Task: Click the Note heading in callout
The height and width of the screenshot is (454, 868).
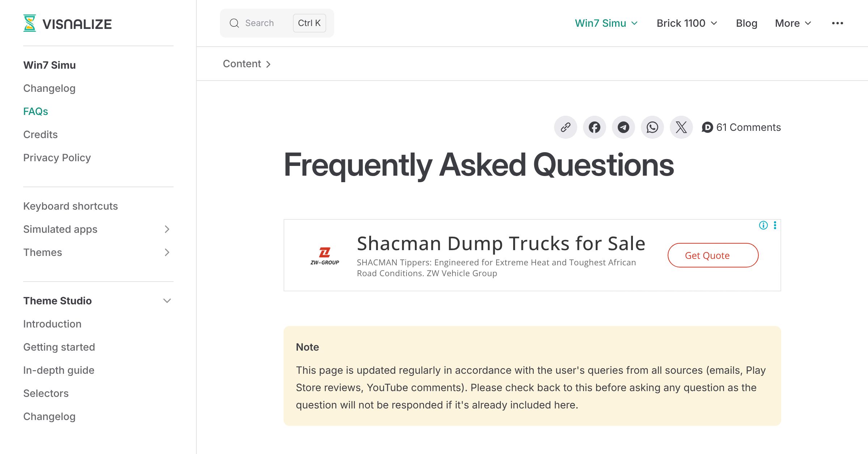Action: [x=307, y=347]
